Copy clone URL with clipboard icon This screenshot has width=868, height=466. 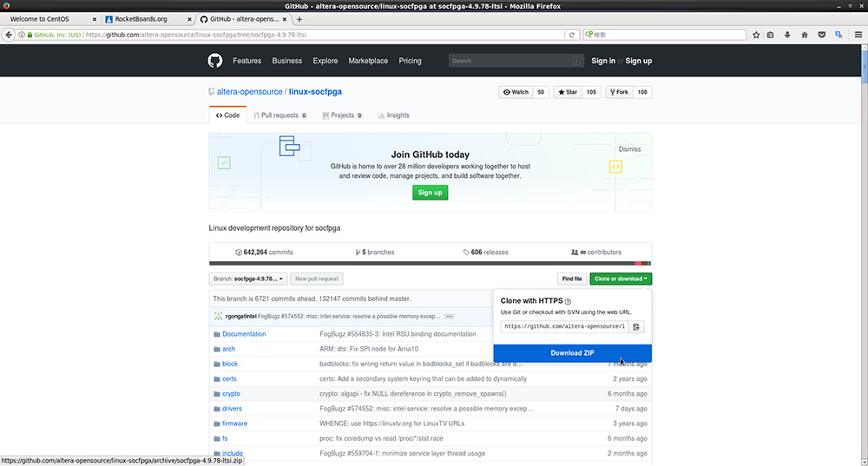point(636,326)
